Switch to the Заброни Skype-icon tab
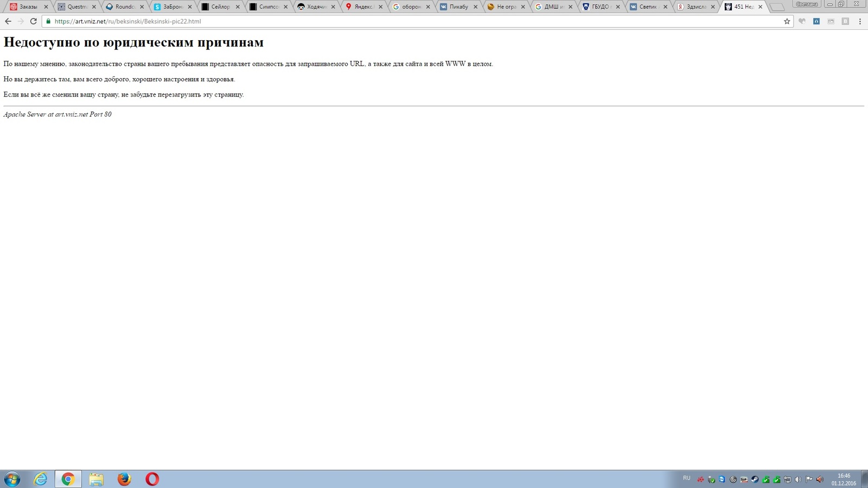Image resolution: width=868 pixels, height=488 pixels. pyautogui.click(x=173, y=7)
